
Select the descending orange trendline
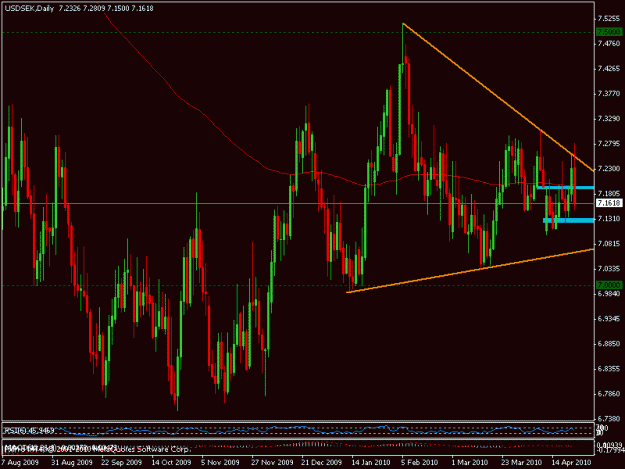[x=498, y=97]
